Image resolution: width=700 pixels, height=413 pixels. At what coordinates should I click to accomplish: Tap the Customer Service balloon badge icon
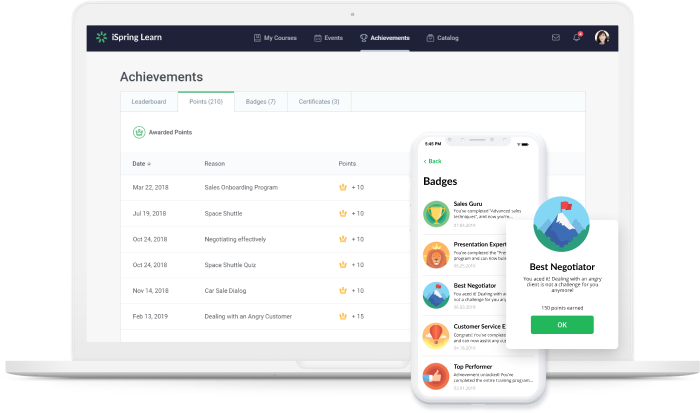pos(436,336)
